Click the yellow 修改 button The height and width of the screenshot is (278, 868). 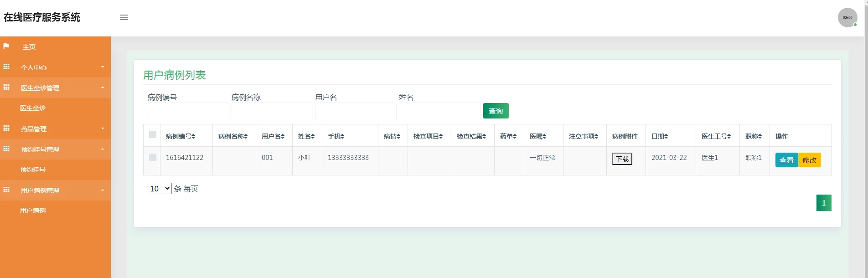click(x=810, y=160)
